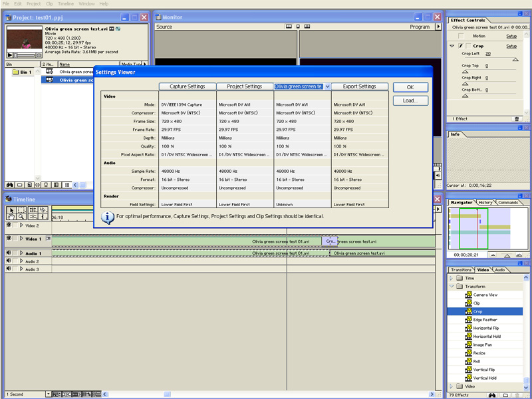This screenshot has width=532, height=399.
Task: Expand the Audio 1 track
Action: (x=22, y=253)
